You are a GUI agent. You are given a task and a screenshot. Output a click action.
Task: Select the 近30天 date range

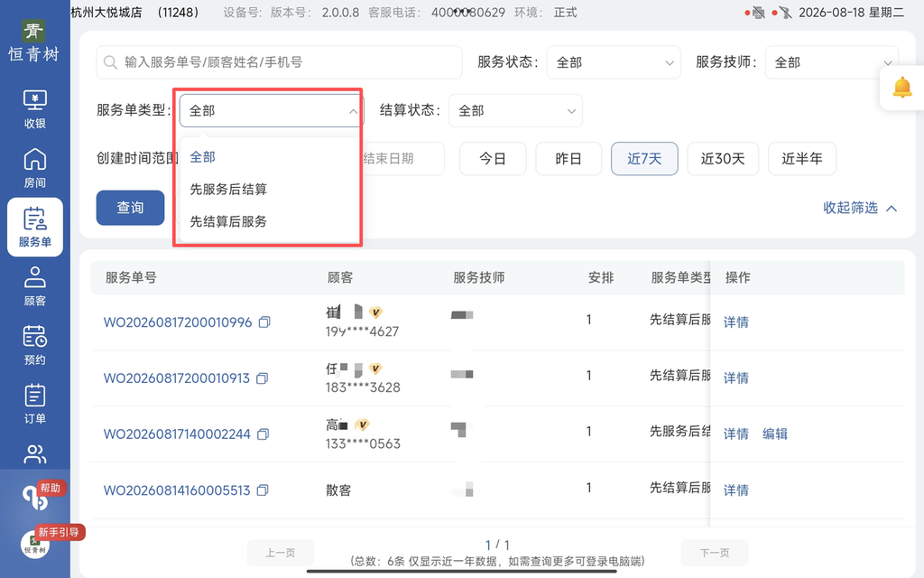click(x=723, y=159)
